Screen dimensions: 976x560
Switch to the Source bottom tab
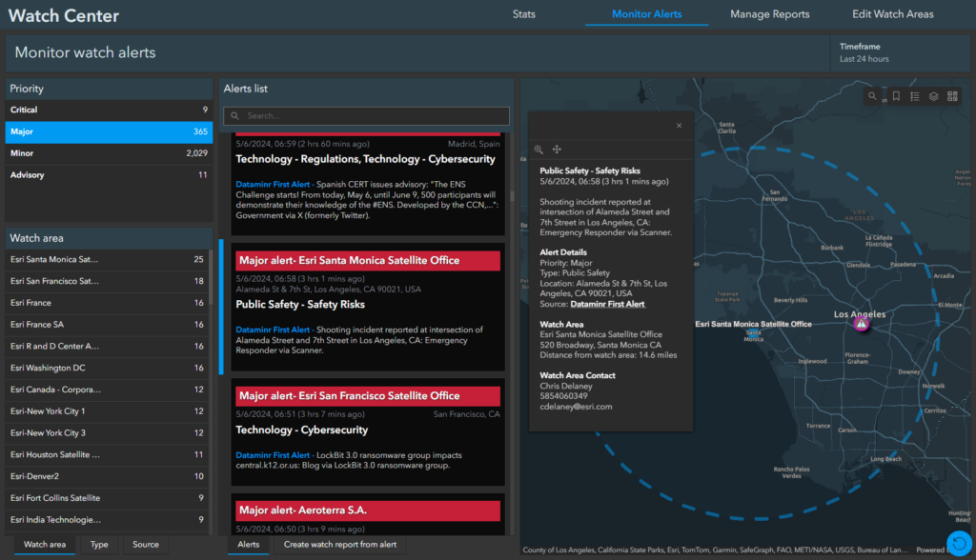(x=146, y=545)
